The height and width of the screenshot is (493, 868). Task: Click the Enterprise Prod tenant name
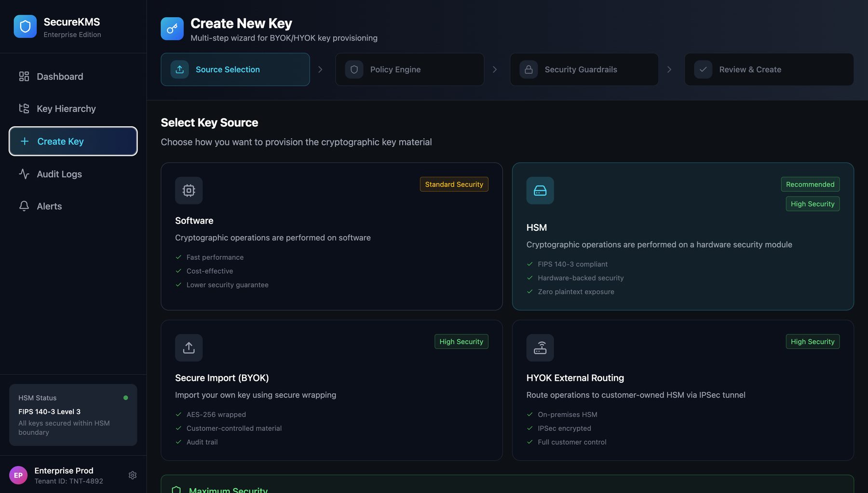click(x=64, y=470)
